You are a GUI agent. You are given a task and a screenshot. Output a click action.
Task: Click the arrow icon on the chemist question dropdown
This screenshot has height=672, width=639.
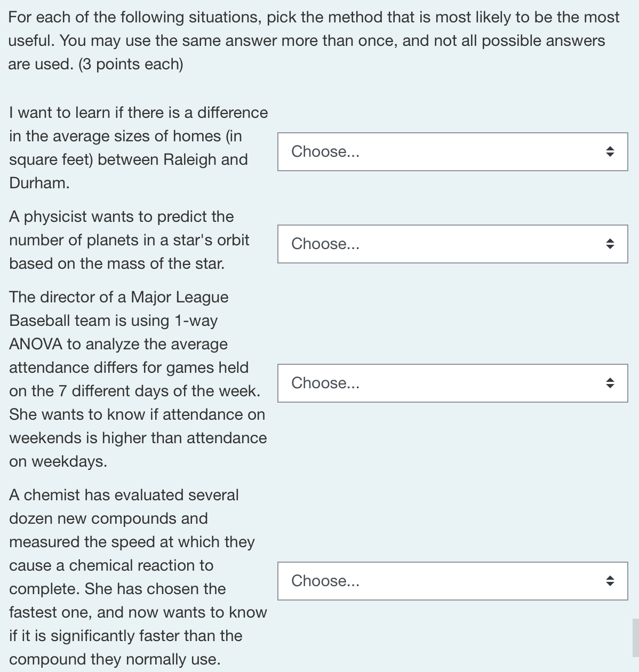[x=610, y=581]
